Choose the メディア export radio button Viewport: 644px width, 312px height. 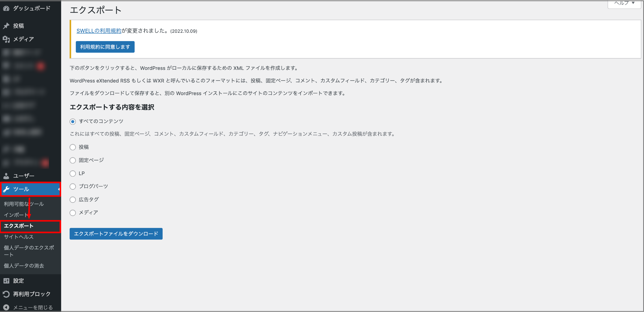73,213
